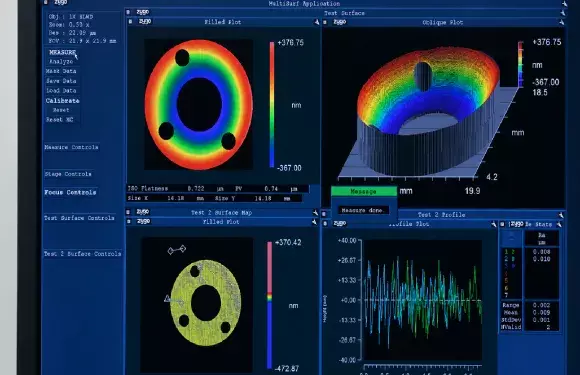Open the Test 2 Surface Map window menu box
The height and width of the screenshot is (375, 580).
coord(128,212)
